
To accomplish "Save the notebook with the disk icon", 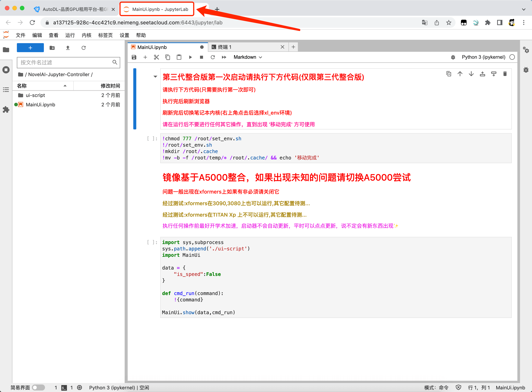I will 134,57.
